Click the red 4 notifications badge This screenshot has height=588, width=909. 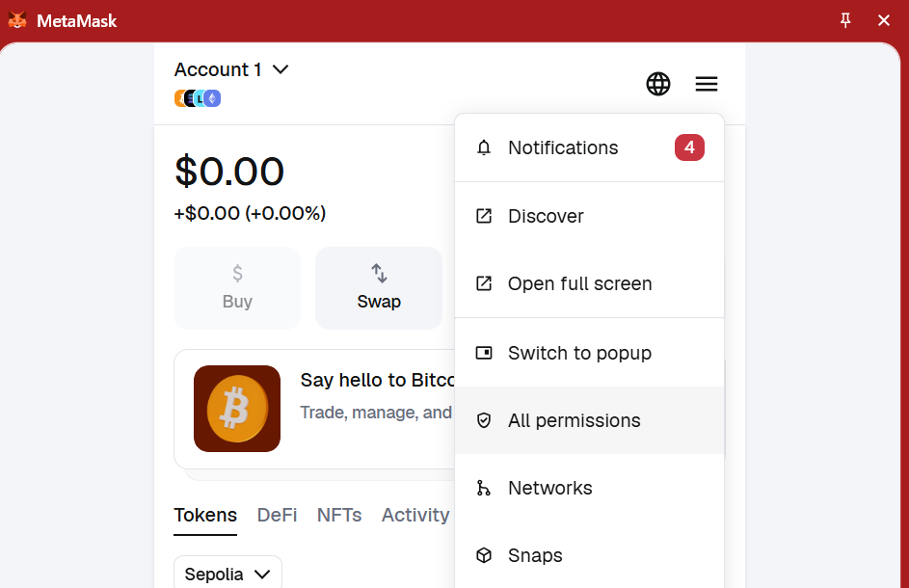click(689, 147)
